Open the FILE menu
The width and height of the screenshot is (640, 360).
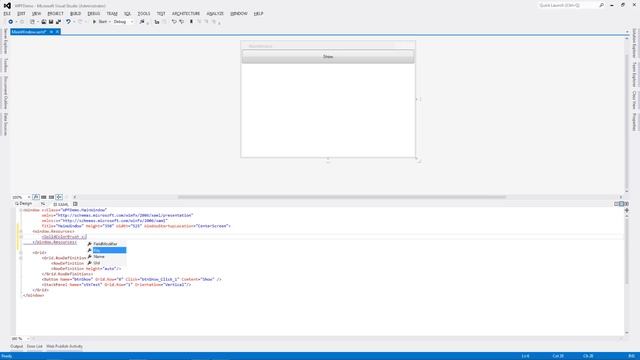(x=7, y=13)
